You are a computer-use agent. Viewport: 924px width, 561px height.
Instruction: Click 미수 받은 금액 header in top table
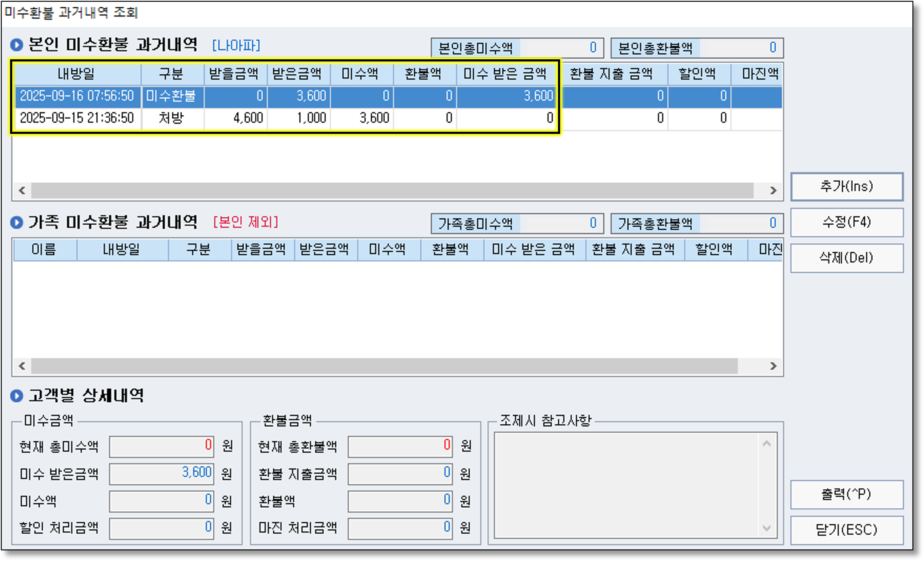click(x=505, y=74)
